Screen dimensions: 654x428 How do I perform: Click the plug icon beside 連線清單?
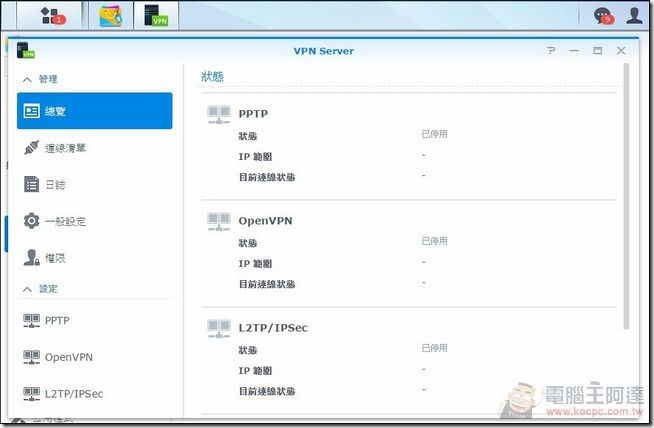point(32,147)
